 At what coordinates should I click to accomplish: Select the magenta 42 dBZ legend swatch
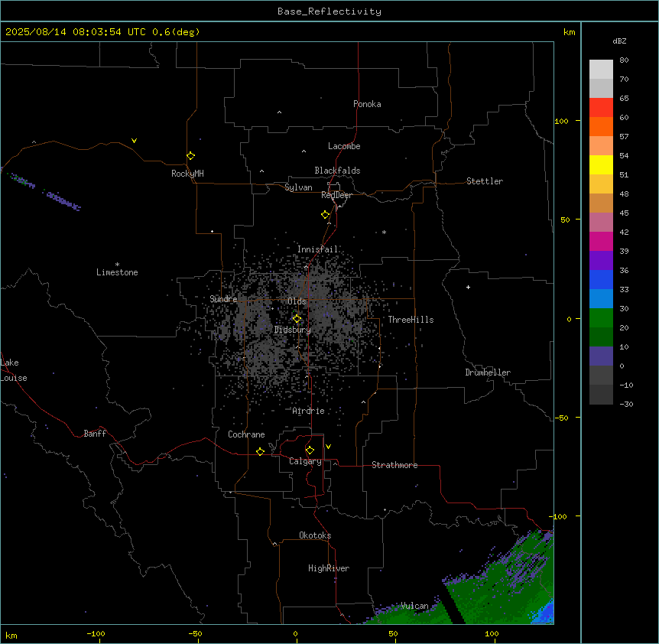[x=601, y=241]
